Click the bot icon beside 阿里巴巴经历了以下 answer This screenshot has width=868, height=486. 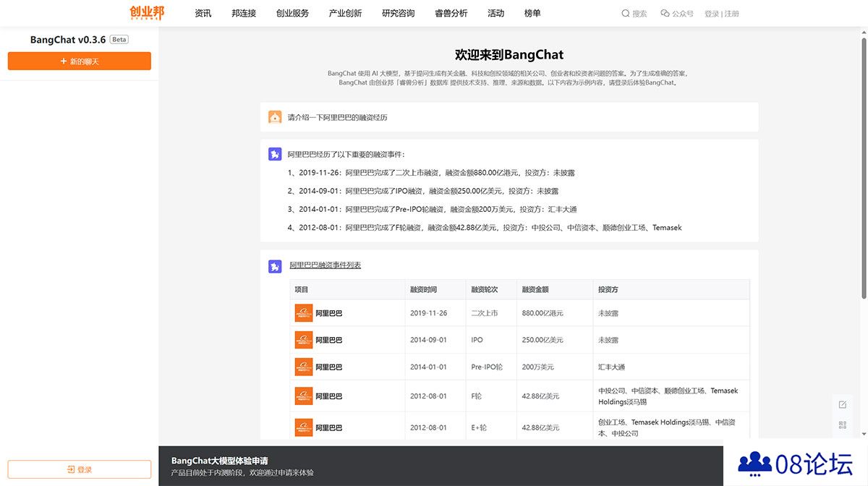(275, 154)
